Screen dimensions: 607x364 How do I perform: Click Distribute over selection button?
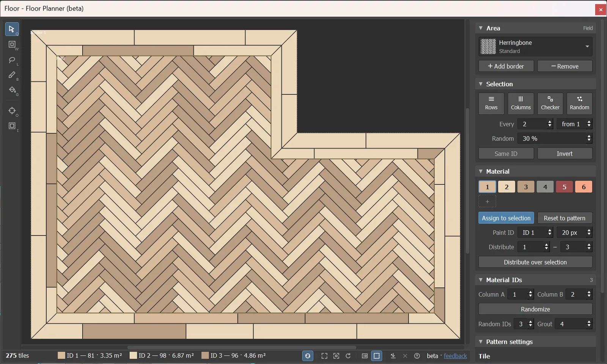[x=535, y=262]
